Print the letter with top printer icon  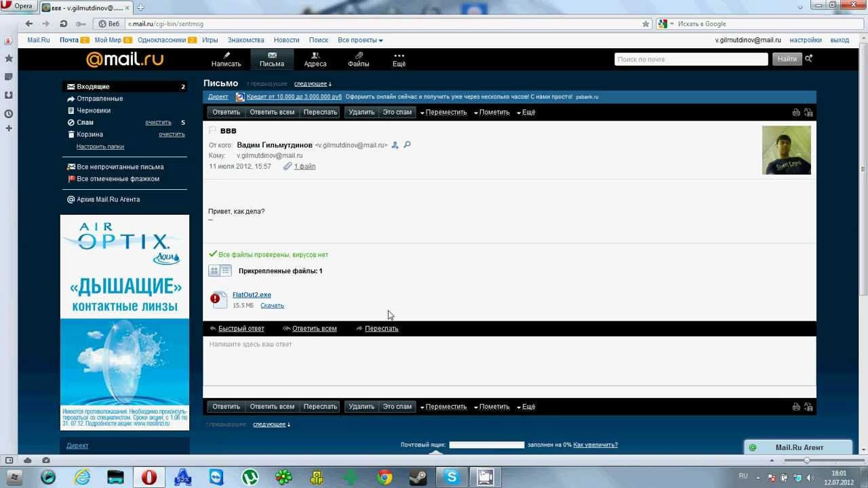pyautogui.click(x=796, y=113)
